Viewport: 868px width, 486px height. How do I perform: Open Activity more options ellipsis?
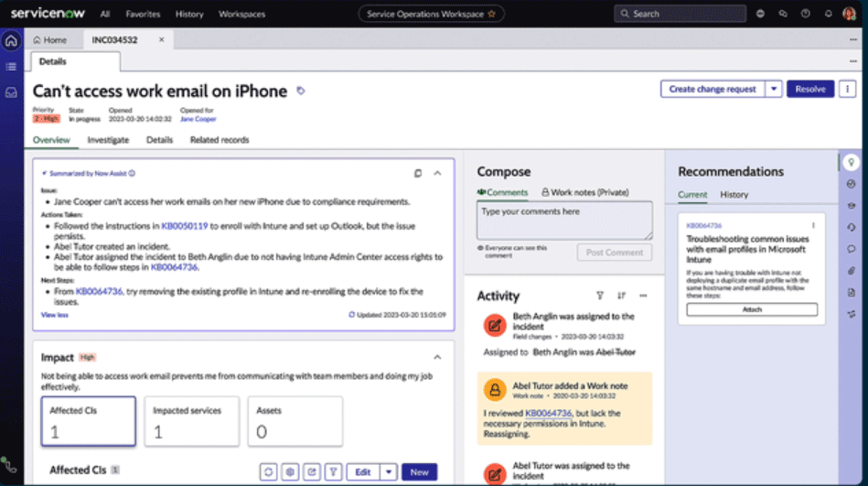coord(643,296)
